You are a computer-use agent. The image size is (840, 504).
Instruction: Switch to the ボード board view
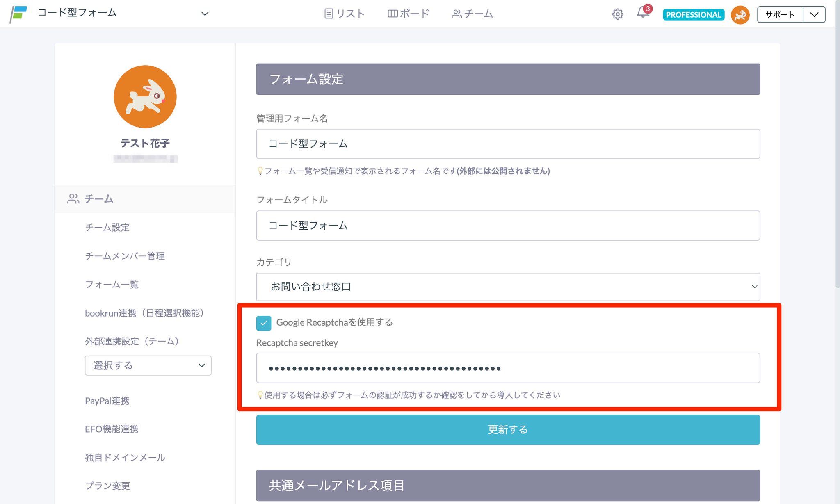point(409,14)
